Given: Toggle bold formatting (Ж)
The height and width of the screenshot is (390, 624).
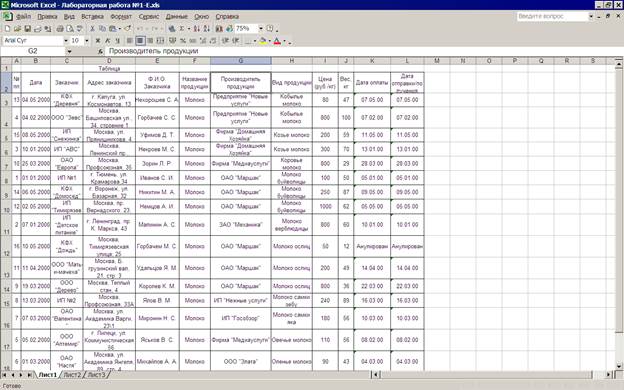Looking at the screenshot, I should point(98,41).
